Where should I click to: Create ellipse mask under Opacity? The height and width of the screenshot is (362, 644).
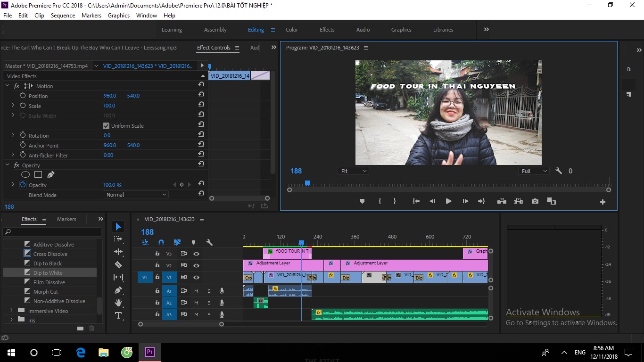click(25, 174)
